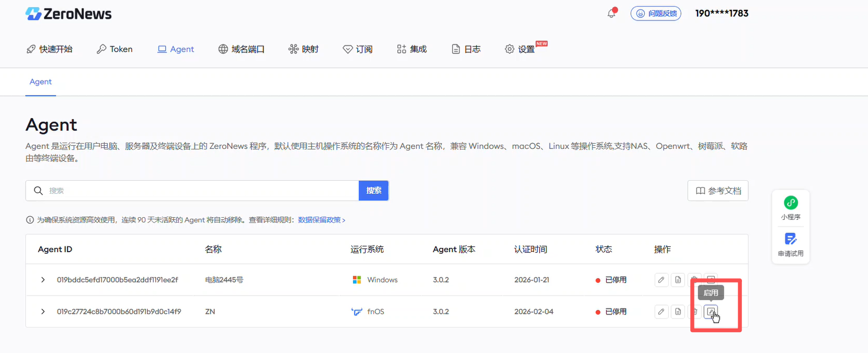The width and height of the screenshot is (868, 353).
Task: Click the edit pencil for 电脑2445号
Action: tap(661, 280)
